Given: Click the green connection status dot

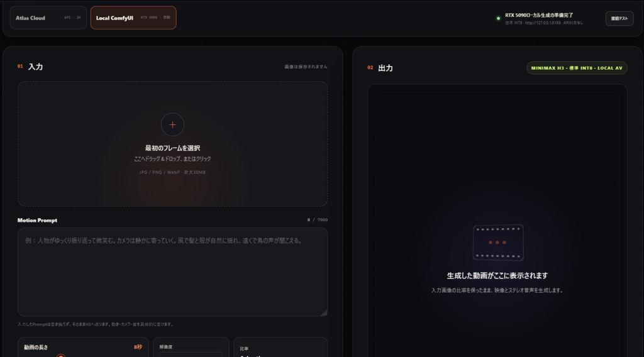Looking at the screenshot, I should click(498, 18).
